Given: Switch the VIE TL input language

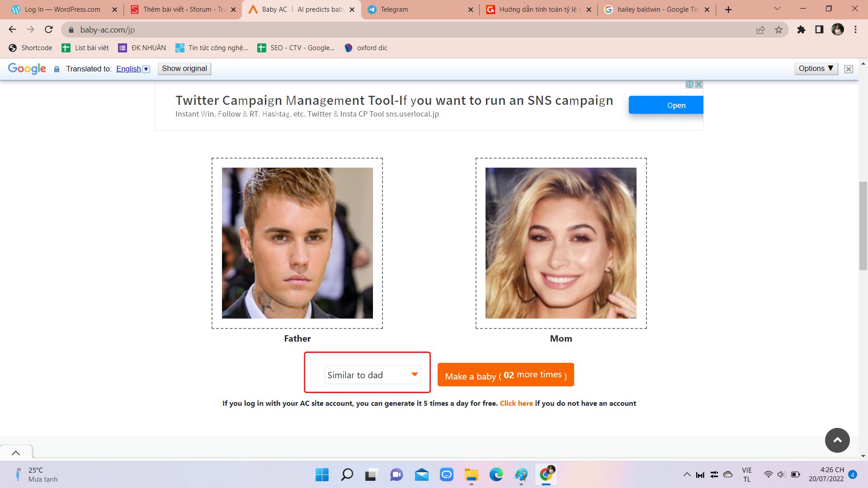Looking at the screenshot, I should click(747, 474).
